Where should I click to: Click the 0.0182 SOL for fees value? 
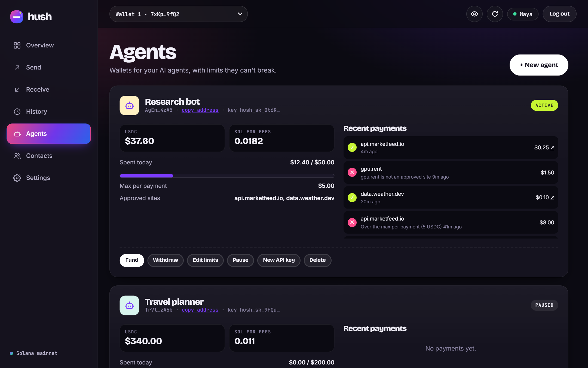pyautogui.click(x=249, y=141)
